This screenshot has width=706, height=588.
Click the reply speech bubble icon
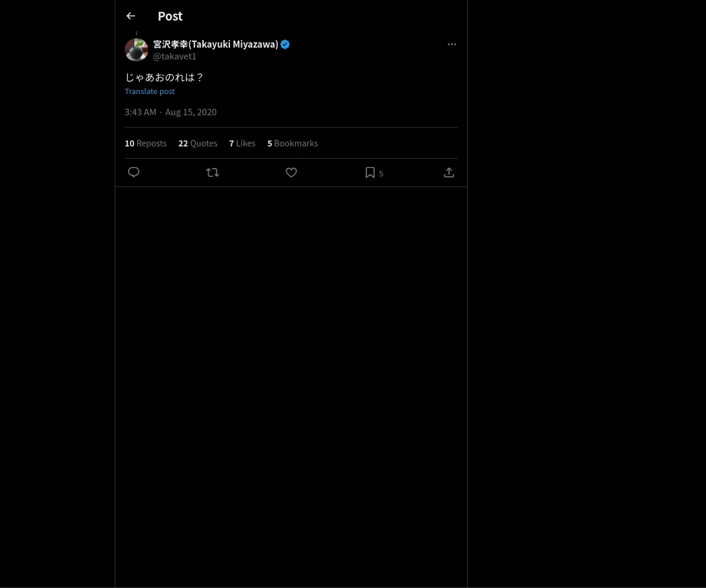[x=134, y=172]
